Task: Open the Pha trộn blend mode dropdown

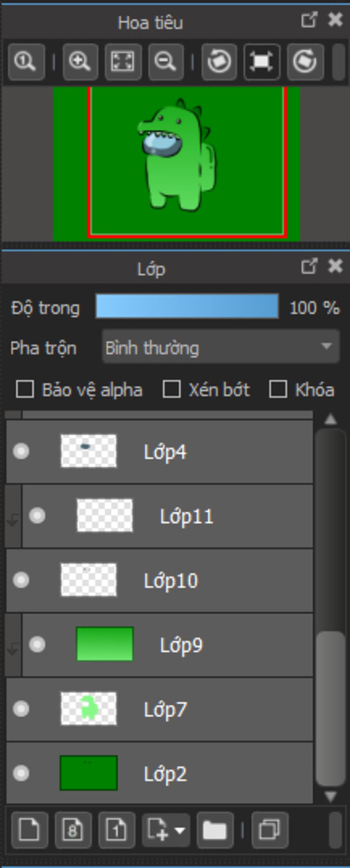Action: pyautogui.click(x=221, y=346)
